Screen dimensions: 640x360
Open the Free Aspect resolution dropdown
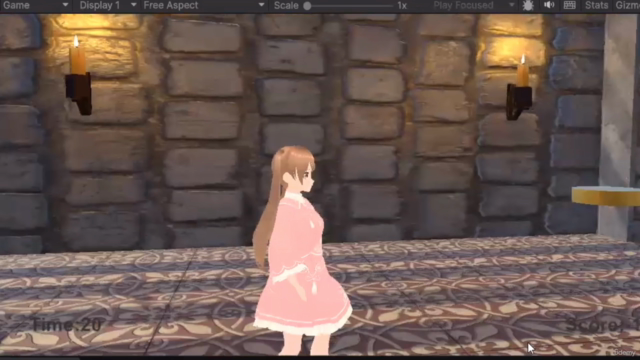204,5
